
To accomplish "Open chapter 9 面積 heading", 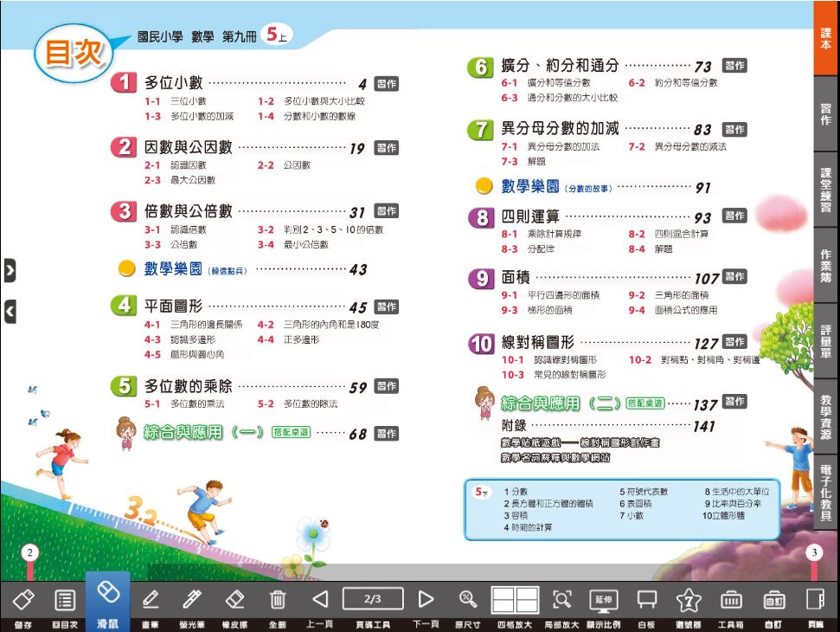I will click(x=516, y=277).
